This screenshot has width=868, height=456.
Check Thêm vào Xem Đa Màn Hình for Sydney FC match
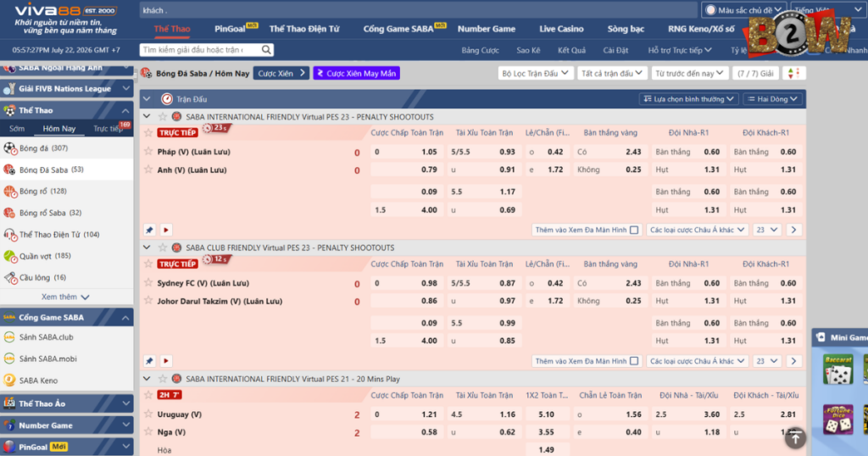(x=634, y=361)
